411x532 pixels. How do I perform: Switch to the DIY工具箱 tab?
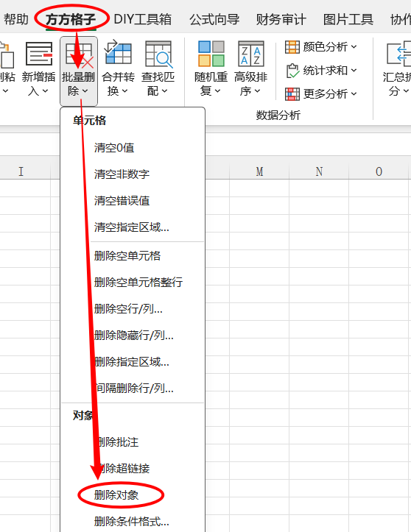click(143, 19)
